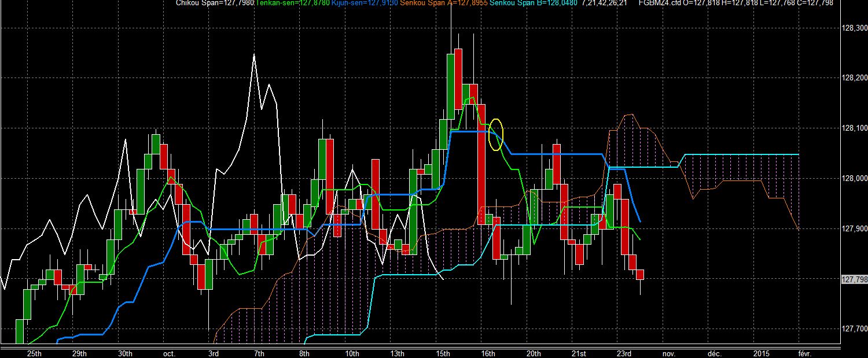The width and height of the screenshot is (868, 358).
Task: Click the nov. month label
Action: coord(669,353)
